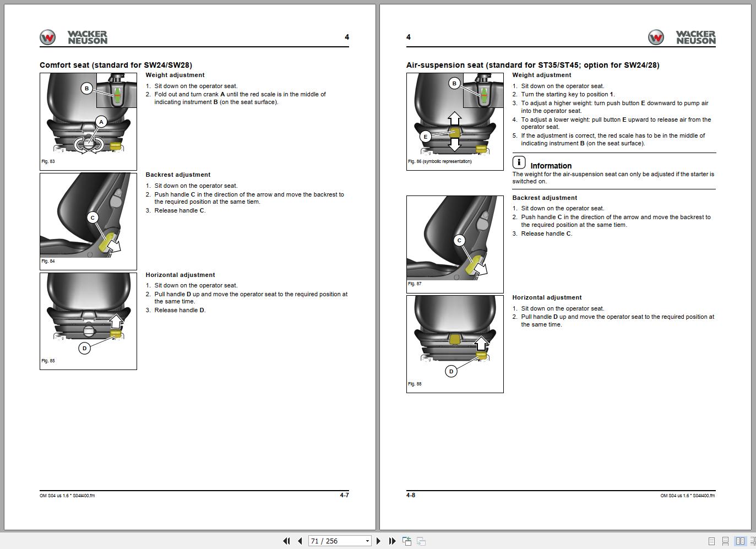Toggle the two-page facing view layout

[740, 541]
